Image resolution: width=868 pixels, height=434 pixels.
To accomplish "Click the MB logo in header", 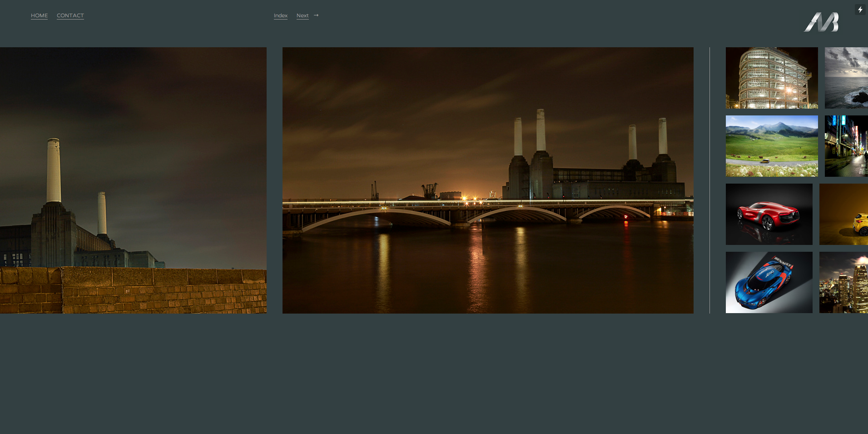I will click(821, 22).
